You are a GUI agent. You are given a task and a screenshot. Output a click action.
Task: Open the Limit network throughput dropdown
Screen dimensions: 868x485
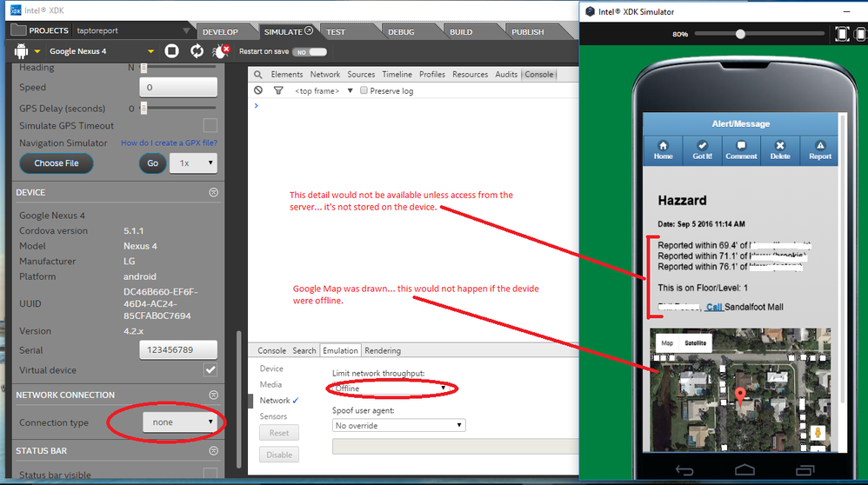tap(393, 389)
